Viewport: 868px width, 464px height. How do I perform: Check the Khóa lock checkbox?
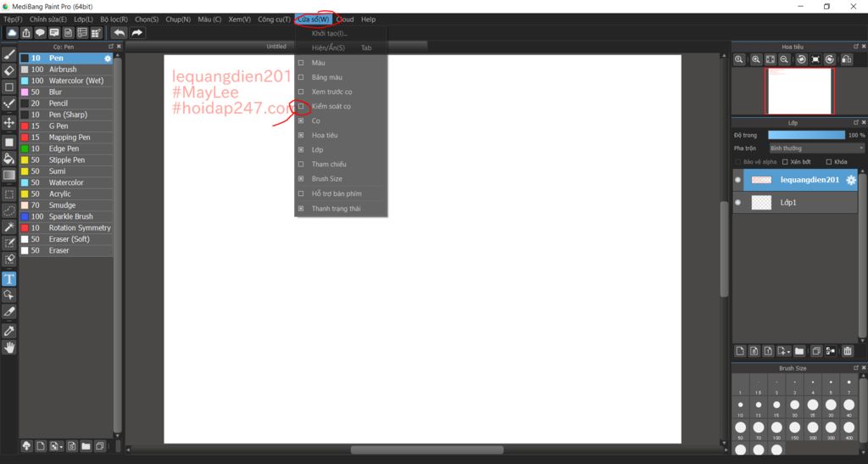click(829, 162)
